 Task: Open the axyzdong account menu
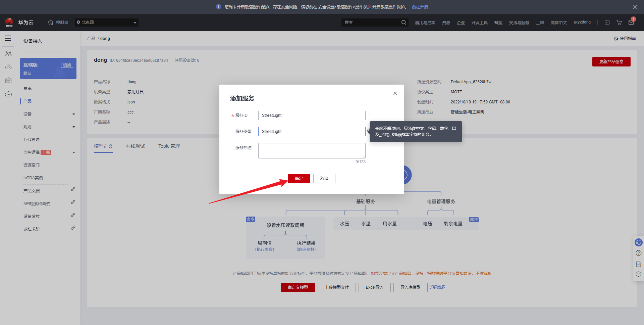click(x=582, y=22)
